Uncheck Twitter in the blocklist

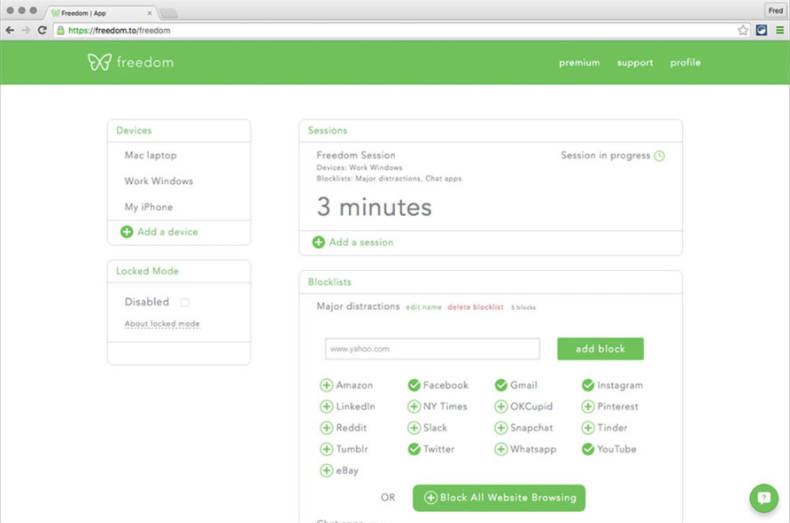point(414,449)
